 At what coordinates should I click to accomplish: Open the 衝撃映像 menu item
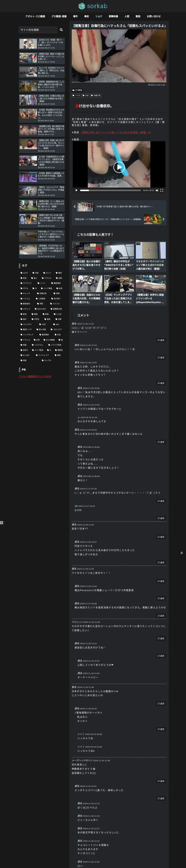coord(113,16)
